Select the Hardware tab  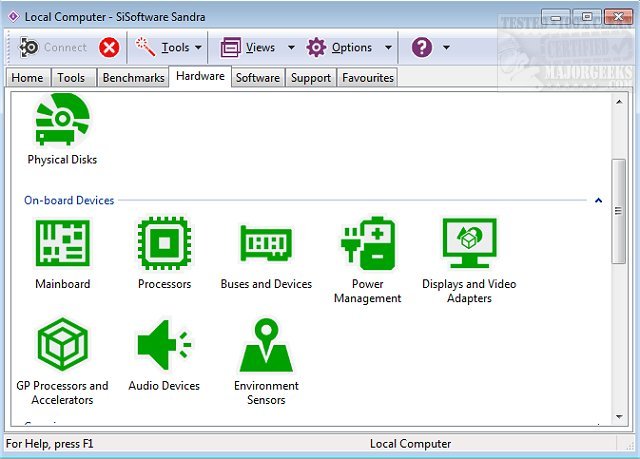coord(200,76)
